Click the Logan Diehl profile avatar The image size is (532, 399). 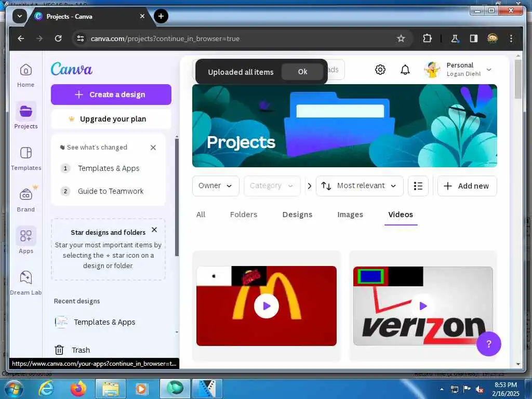[x=432, y=70]
